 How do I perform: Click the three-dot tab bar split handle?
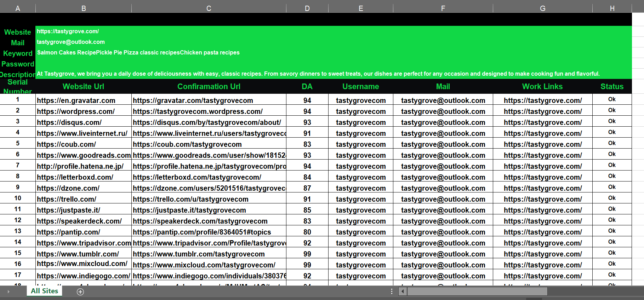[392, 292]
